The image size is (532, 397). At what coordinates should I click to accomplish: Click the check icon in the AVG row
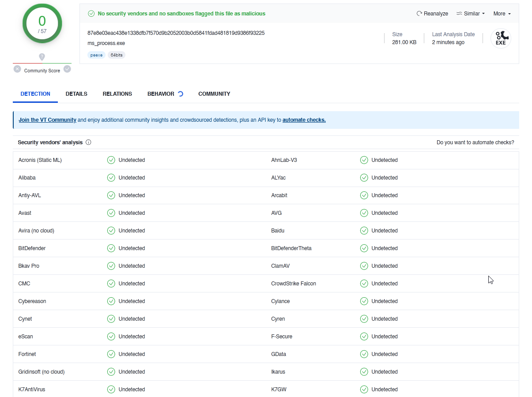364,213
